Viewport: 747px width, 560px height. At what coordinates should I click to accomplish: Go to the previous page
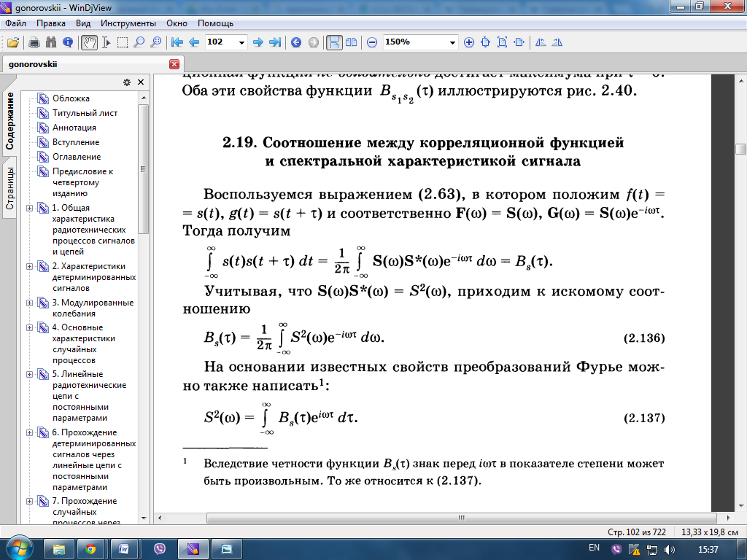194,42
